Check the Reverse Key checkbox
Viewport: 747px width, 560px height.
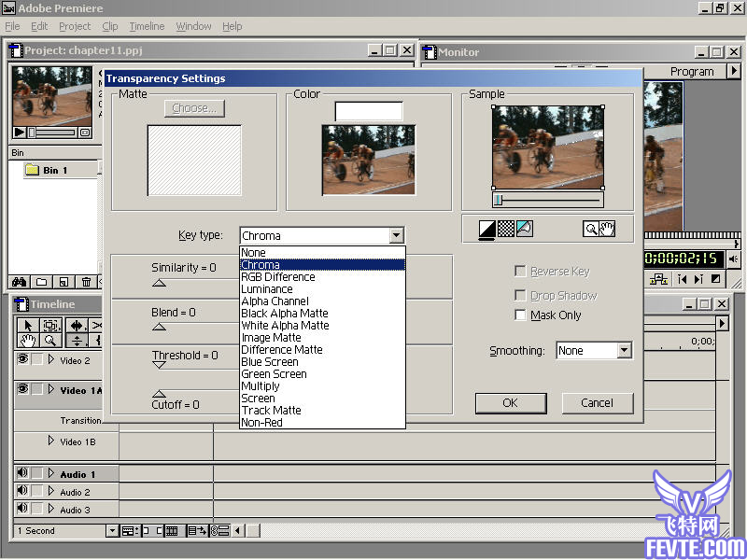(520, 272)
